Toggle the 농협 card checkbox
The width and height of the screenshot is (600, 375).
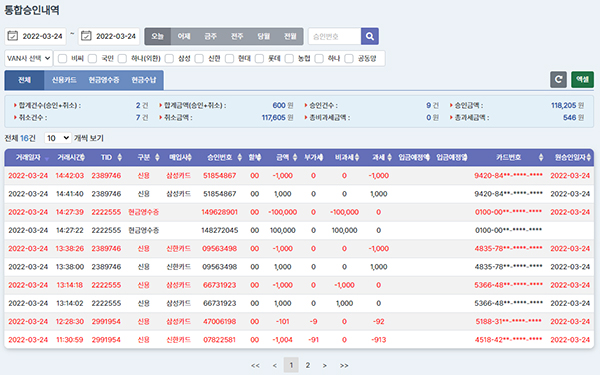point(289,59)
